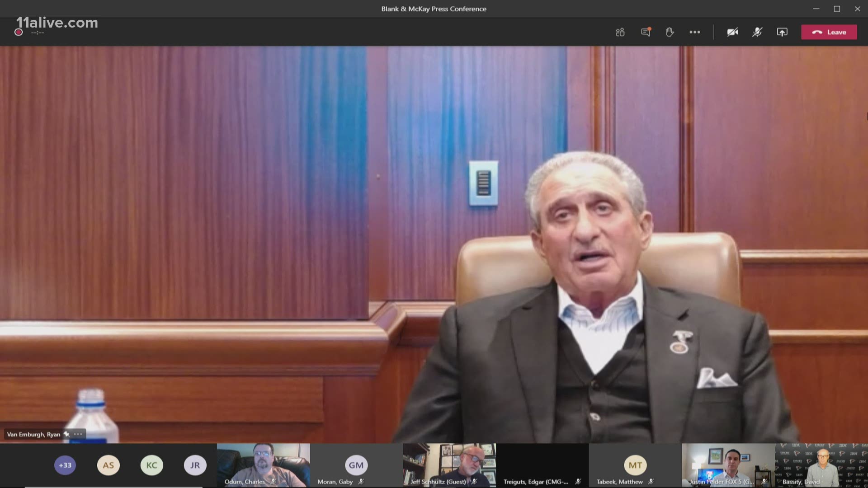This screenshot has height=488, width=868.
Task: Select the main speaker video feed
Action: tap(434, 244)
